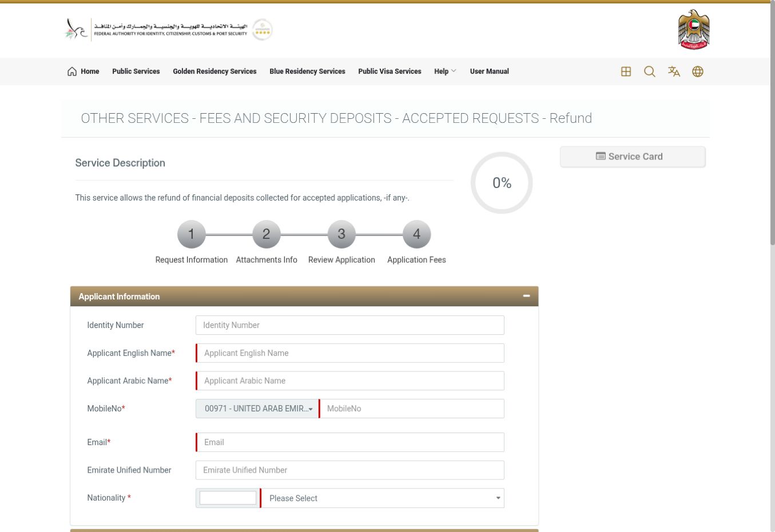Collapse the Applicant Information panel
Screen dimensions: 775x532
[526, 296]
